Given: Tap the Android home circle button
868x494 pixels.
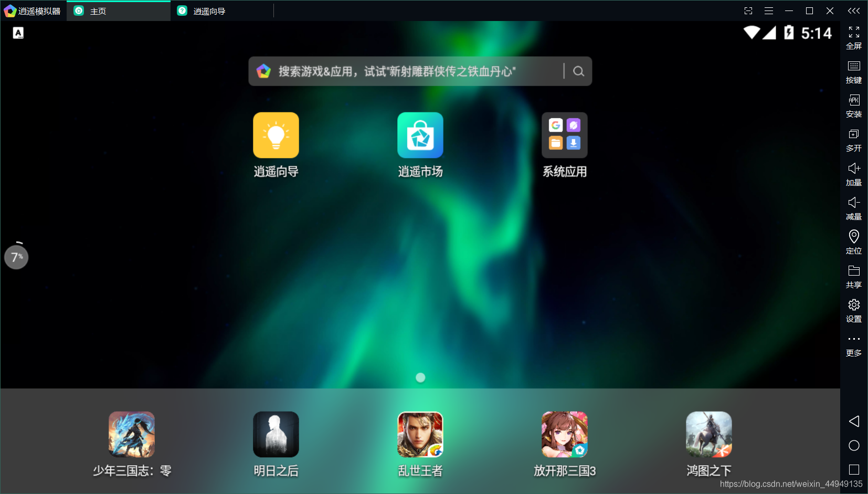Looking at the screenshot, I should tap(854, 445).
